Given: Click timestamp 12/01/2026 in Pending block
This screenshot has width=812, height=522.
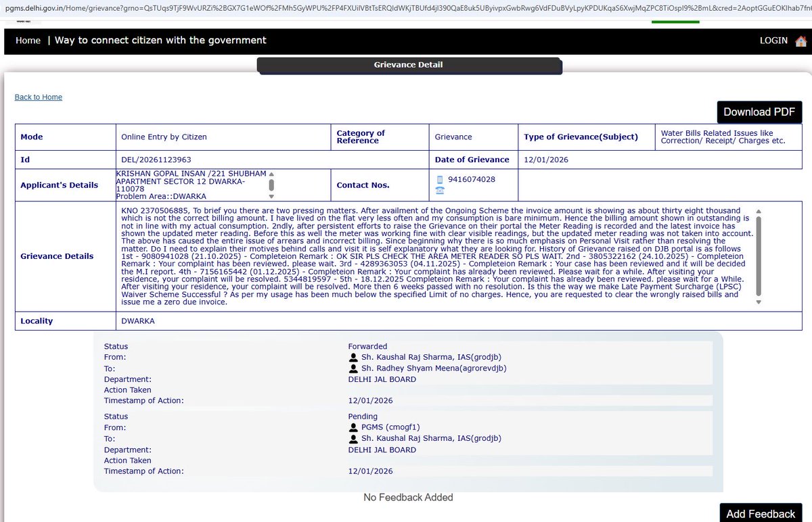Looking at the screenshot, I should pyautogui.click(x=370, y=471).
